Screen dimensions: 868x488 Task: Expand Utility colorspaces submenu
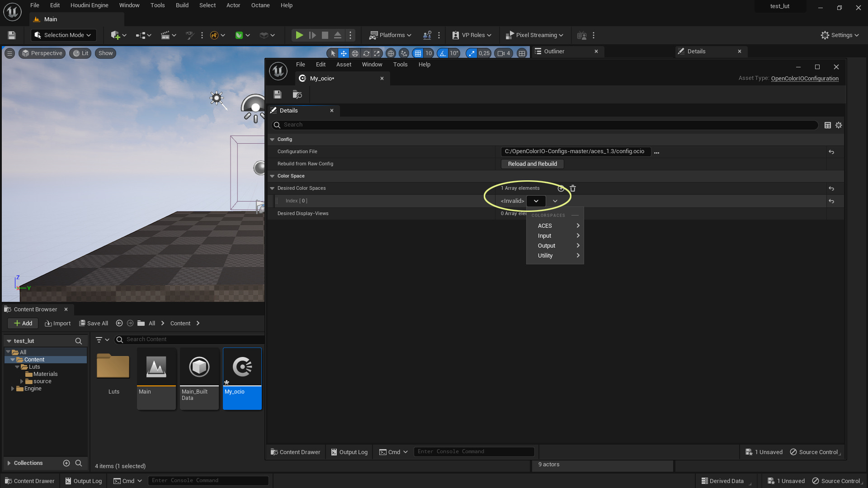pos(555,256)
